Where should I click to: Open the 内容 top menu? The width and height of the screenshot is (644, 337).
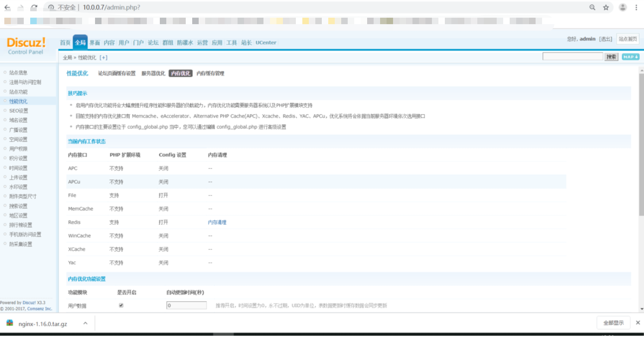110,43
